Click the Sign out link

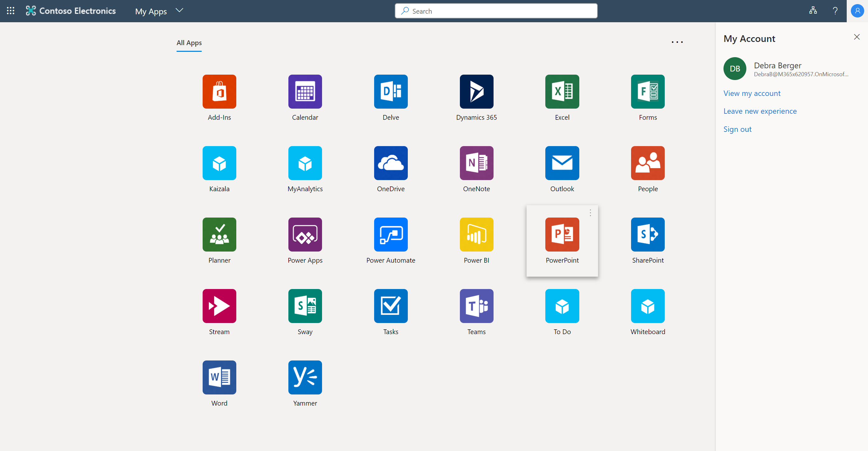tap(737, 129)
